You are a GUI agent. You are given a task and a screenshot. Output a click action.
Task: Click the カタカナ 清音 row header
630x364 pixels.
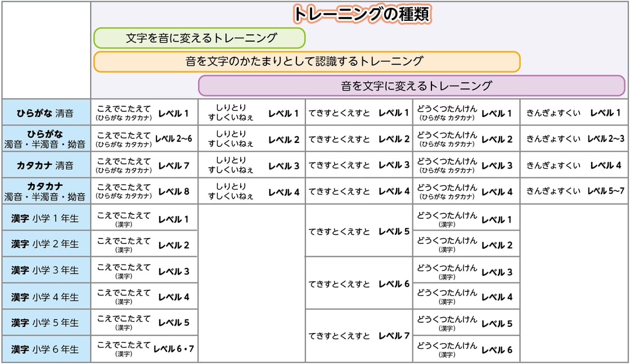pyautogui.click(x=46, y=165)
